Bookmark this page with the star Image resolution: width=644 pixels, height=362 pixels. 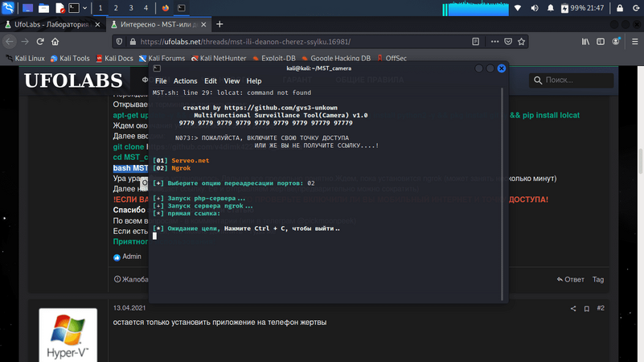coord(522,42)
